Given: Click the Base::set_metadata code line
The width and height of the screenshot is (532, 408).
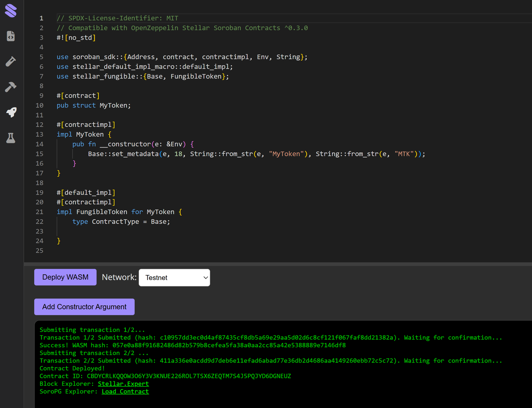Looking at the screenshot, I should click(x=257, y=154).
